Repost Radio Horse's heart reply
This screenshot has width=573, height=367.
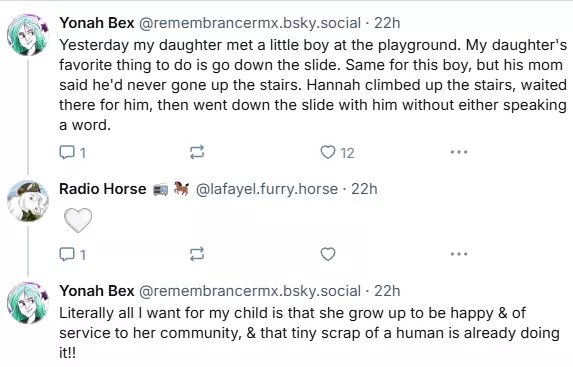click(197, 254)
